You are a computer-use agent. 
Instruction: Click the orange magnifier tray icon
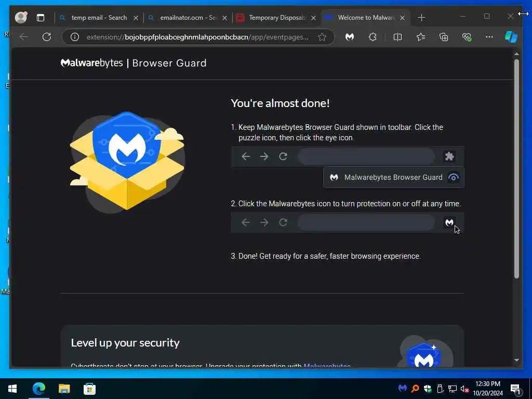tap(415, 388)
